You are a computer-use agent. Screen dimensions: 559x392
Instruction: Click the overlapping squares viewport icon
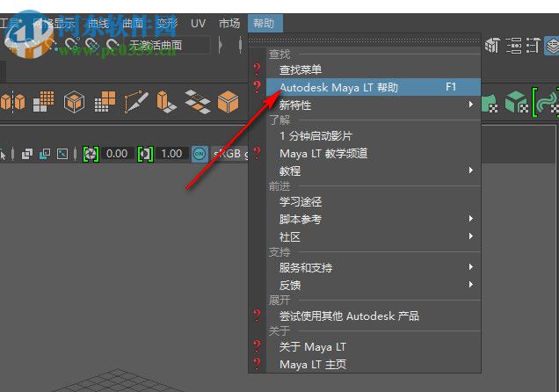(x=26, y=154)
